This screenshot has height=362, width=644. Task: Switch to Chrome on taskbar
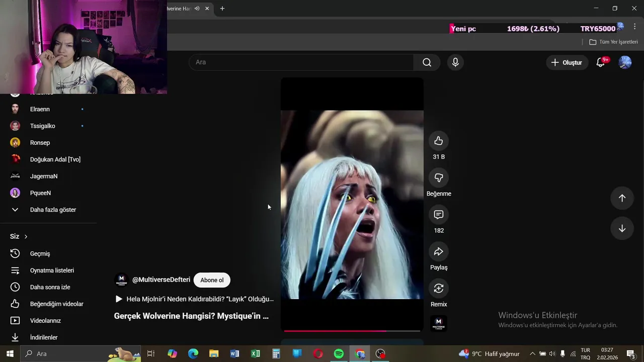click(x=360, y=353)
